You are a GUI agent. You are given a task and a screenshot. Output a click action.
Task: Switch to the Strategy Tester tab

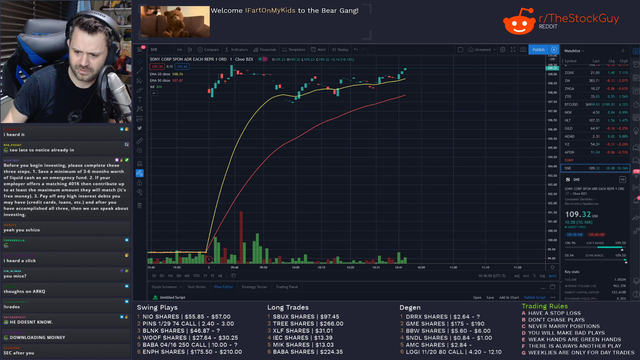(254, 287)
